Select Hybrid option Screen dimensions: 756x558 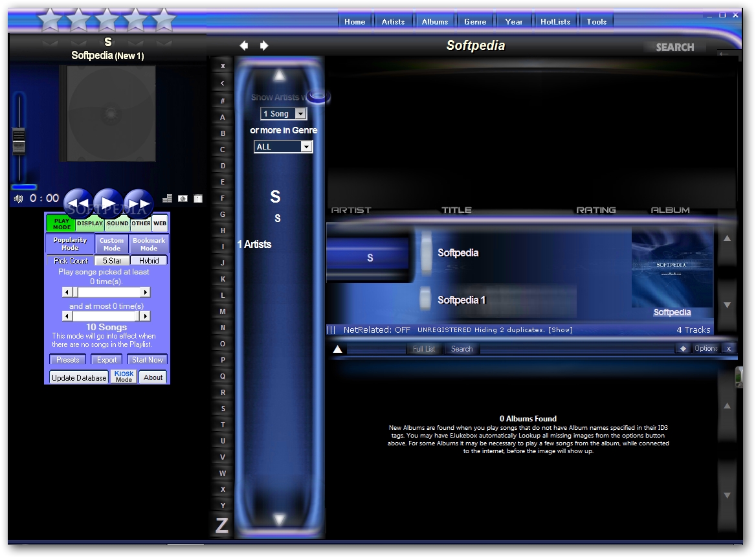point(149,261)
